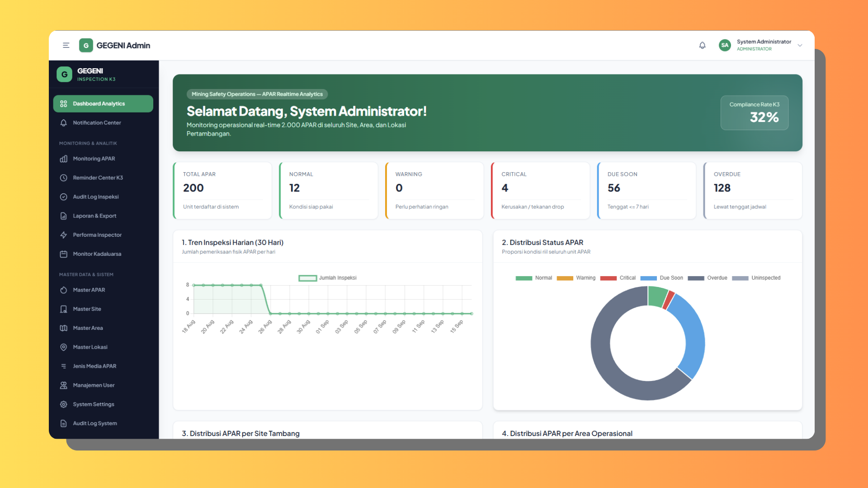Screen dimensions: 868x488
Task: Click the Performa Inspector lightning icon
Action: (63, 235)
